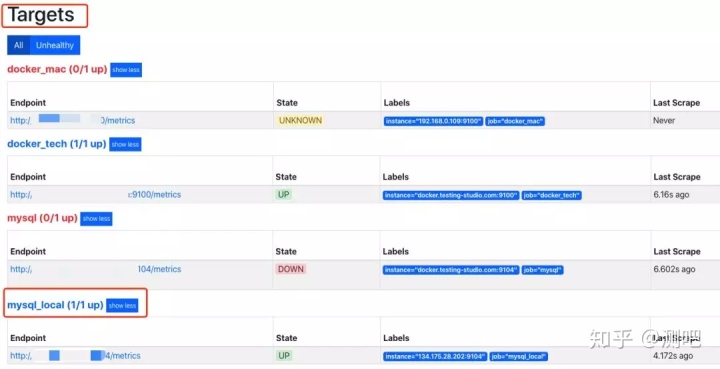Click Labels column header in mysql_local table
The height and width of the screenshot is (369, 720).
(x=396, y=338)
